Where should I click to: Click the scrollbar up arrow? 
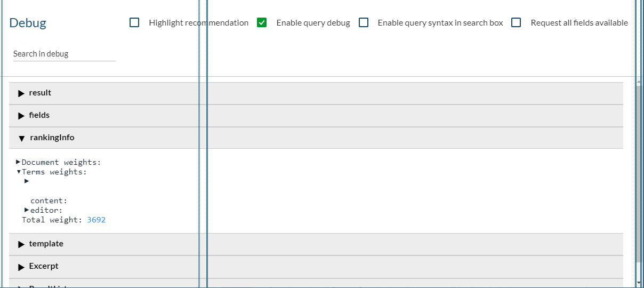click(639, 82)
